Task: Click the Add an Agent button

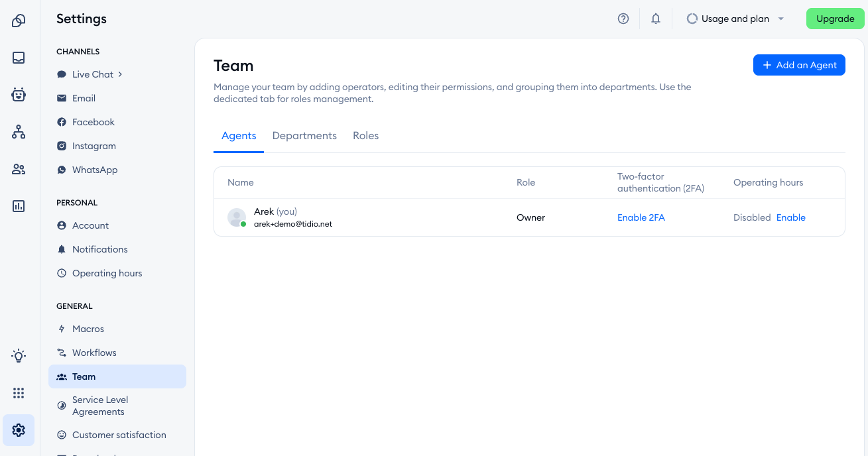Action: click(799, 65)
